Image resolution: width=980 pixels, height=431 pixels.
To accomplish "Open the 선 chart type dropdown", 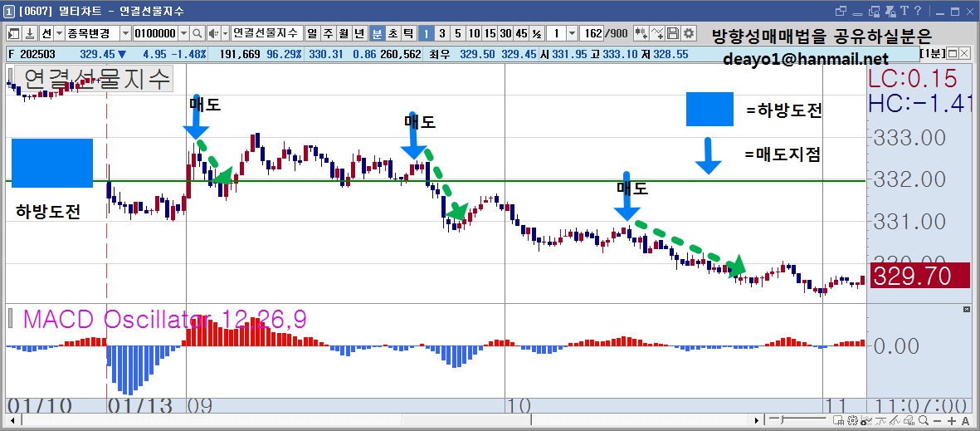I will (59, 33).
